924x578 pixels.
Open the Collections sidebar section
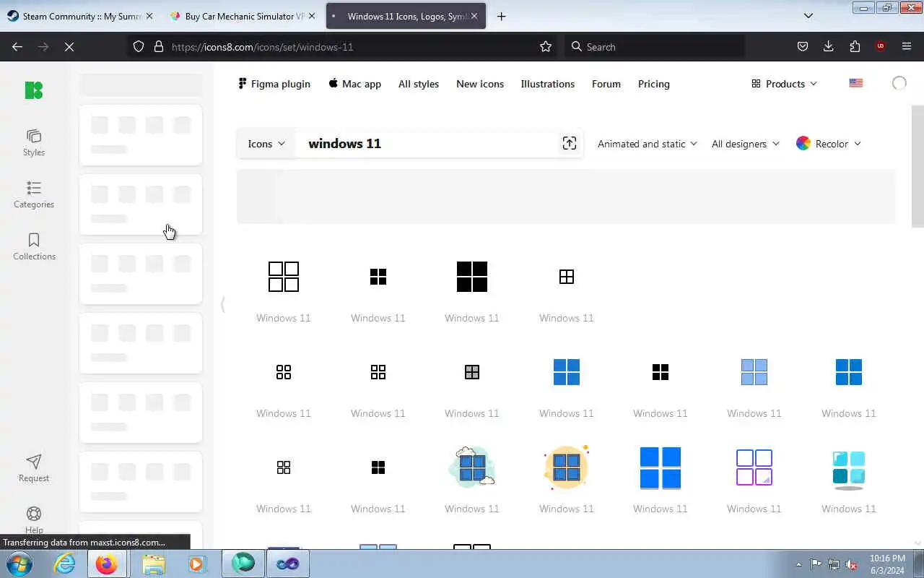[34, 247]
